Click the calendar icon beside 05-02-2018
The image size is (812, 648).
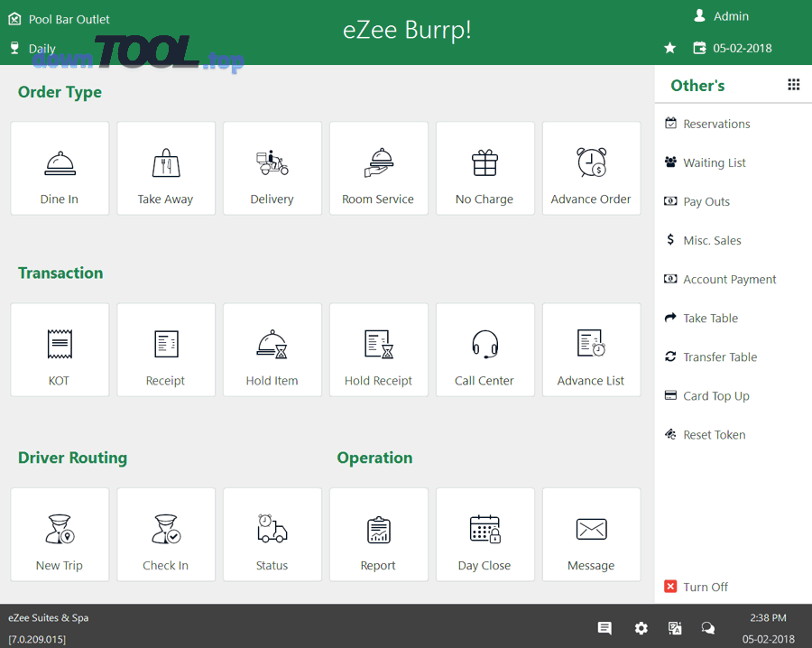pyautogui.click(x=699, y=48)
